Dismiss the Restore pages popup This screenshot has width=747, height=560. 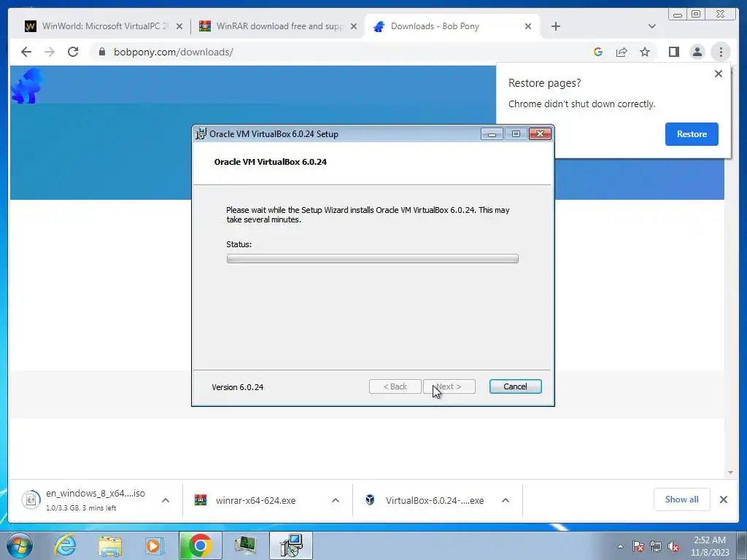point(719,74)
